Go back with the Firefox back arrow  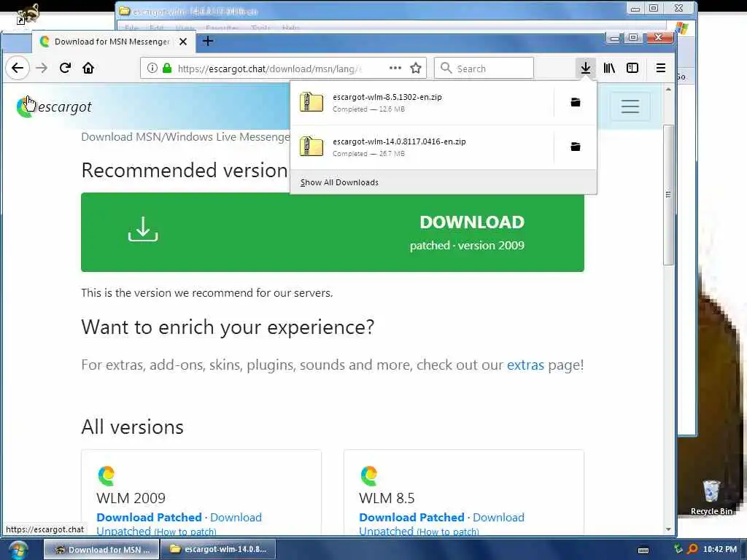pos(18,68)
